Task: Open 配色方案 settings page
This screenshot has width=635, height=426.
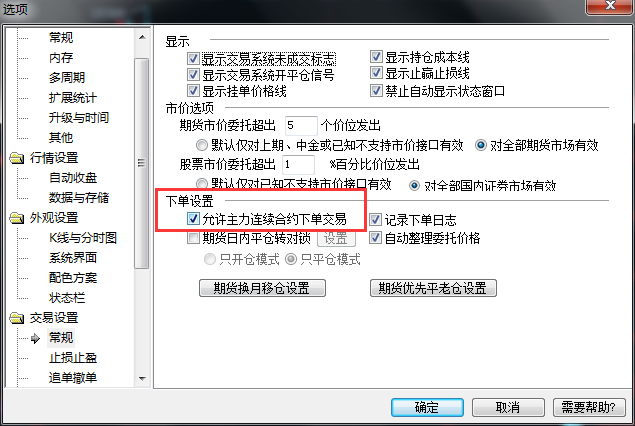Action: 73,278
